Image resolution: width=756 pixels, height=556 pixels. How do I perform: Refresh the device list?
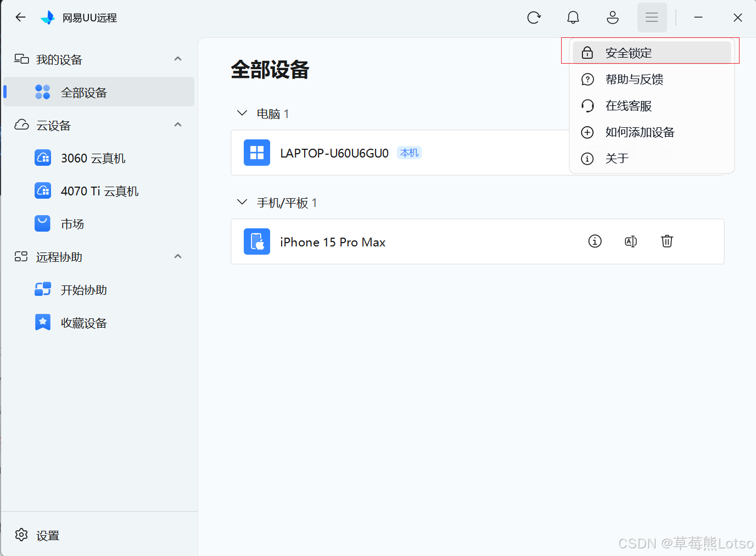(534, 18)
